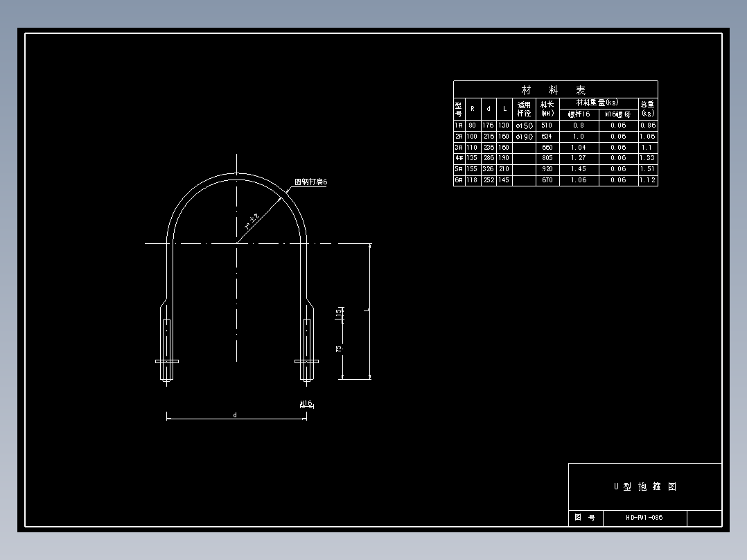Click screw weight 1.45 in row 5#

(x=579, y=169)
